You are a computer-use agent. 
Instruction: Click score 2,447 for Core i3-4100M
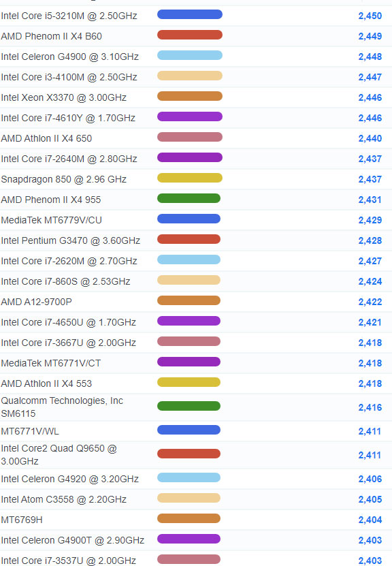pyautogui.click(x=370, y=77)
